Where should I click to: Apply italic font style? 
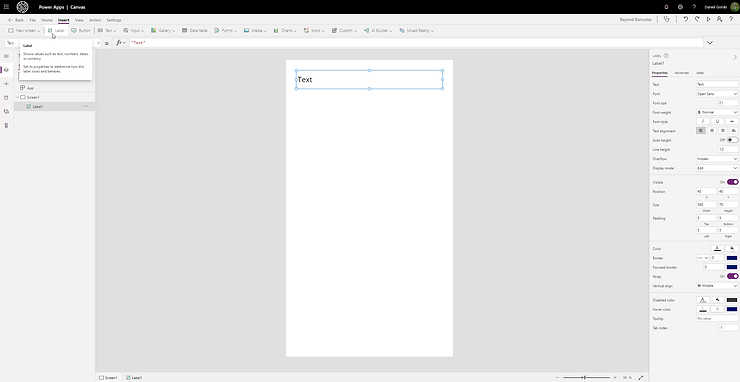pyautogui.click(x=702, y=121)
